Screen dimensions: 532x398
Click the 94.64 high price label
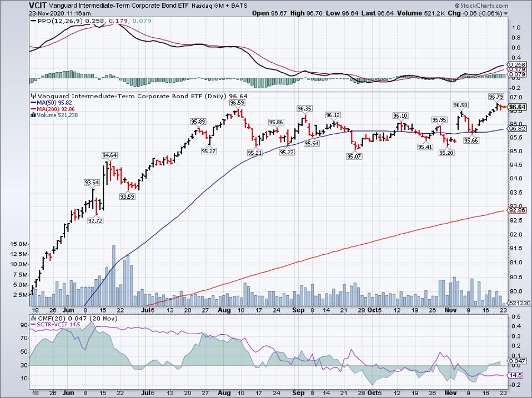click(109, 155)
